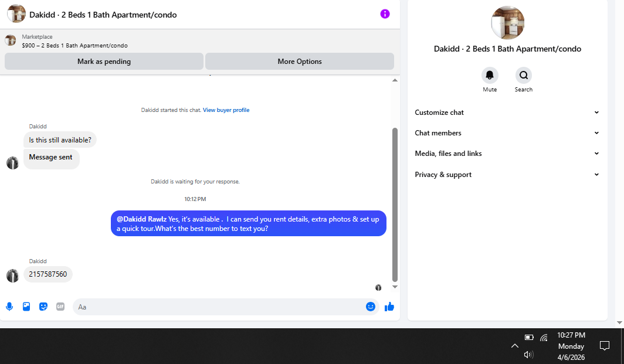Expand Chat members section
The width and height of the screenshot is (624, 364).
coord(507,133)
